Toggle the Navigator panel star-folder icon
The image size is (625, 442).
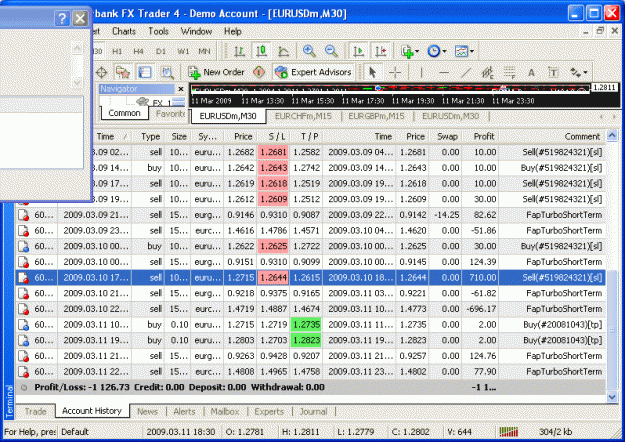[x=123, y=72]
